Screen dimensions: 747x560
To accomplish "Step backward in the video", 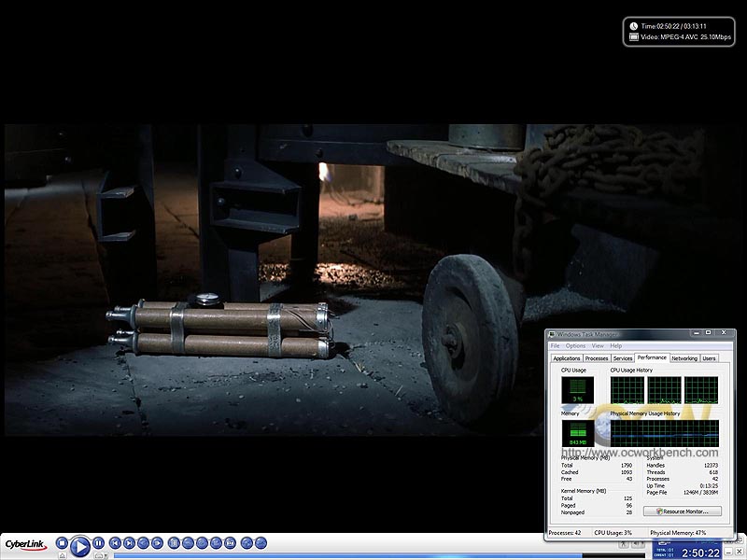I will [x=143, y=543].
